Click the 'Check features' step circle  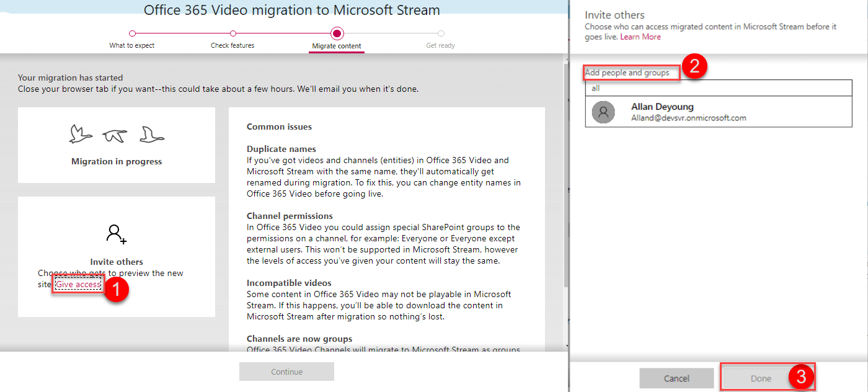coord(232,33)
